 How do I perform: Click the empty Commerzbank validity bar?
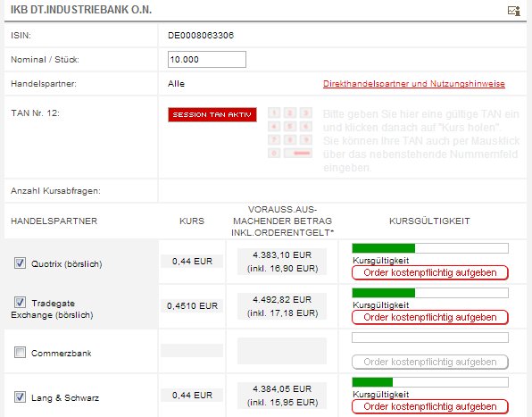[430, 338]
